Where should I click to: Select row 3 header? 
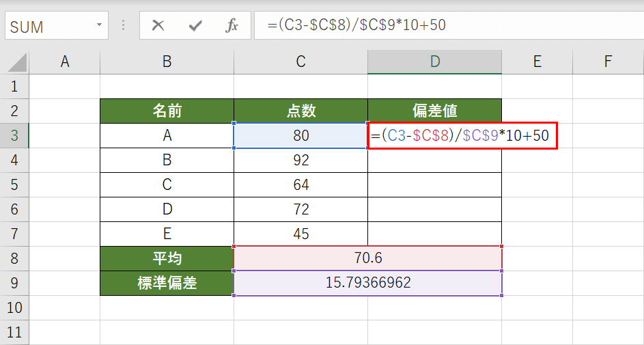[x=15, y=135]
